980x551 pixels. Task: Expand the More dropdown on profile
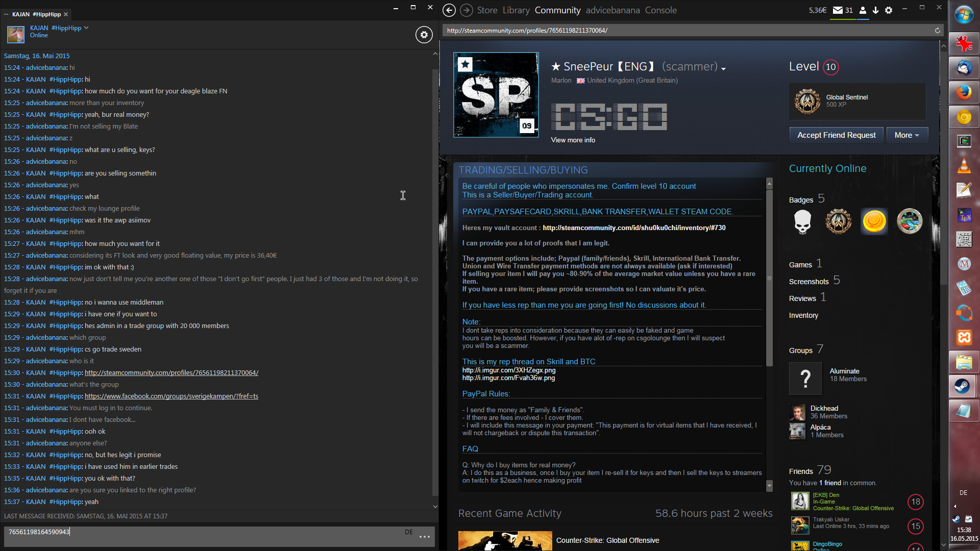click(x=906, y=135)
